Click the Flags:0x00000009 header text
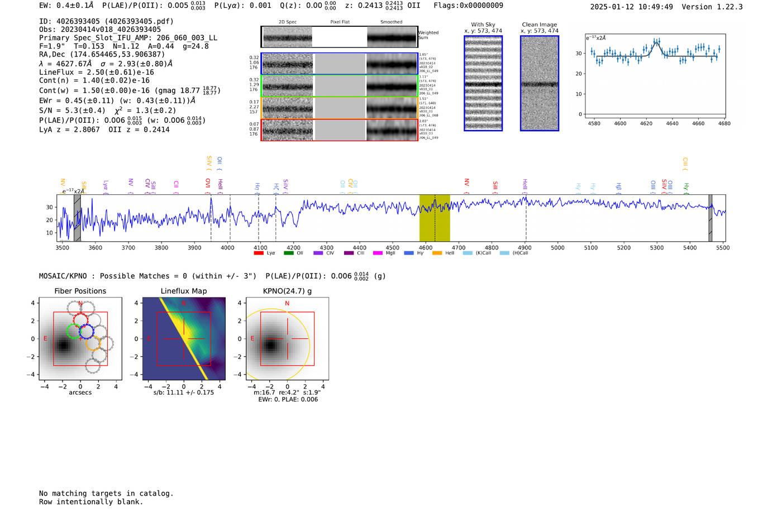782x532 pixels. [x=468, y=6]
